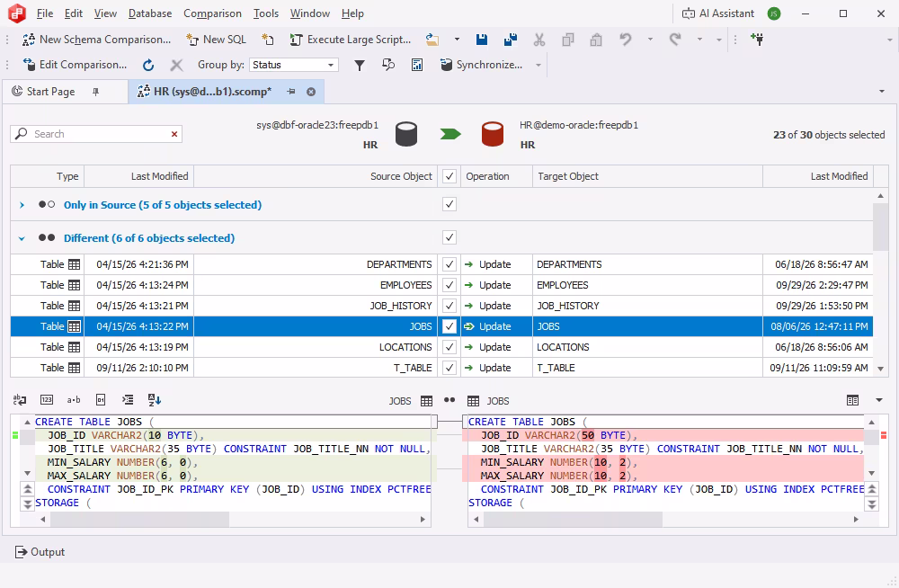Screen dimensions: 899x588
Task: Click the dbForge red app logo
Action: click(x=16, y=13)
